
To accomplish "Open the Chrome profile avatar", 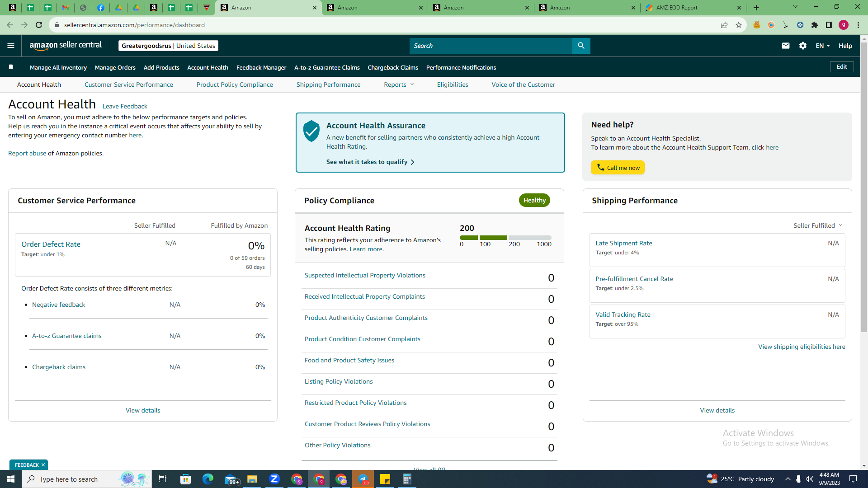I will pos(844,25).
